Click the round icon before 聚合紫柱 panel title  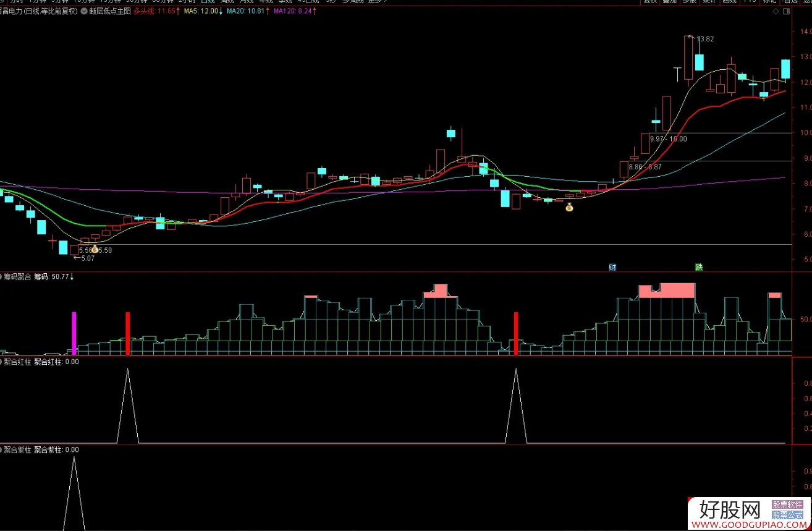pos(1,450)
